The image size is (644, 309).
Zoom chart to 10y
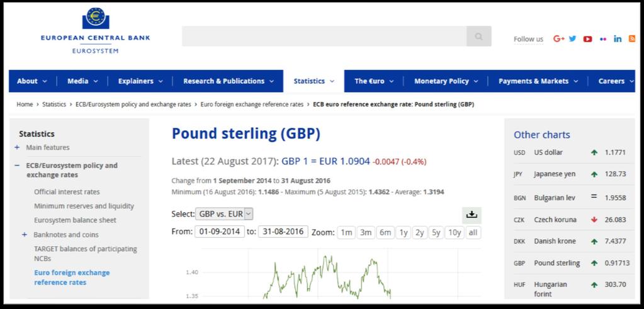(x=455, y=233)
